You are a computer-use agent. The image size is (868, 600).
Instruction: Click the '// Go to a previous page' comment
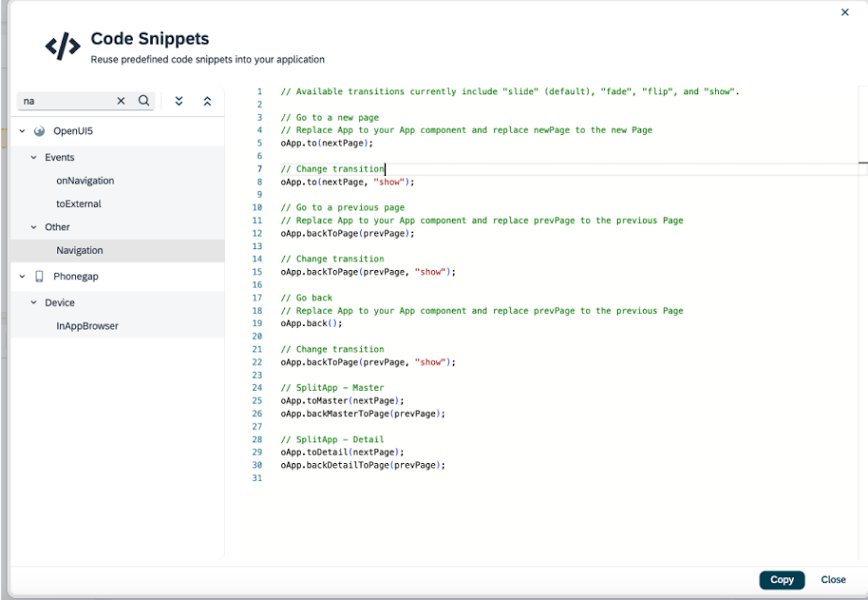(x=342, y=208)
